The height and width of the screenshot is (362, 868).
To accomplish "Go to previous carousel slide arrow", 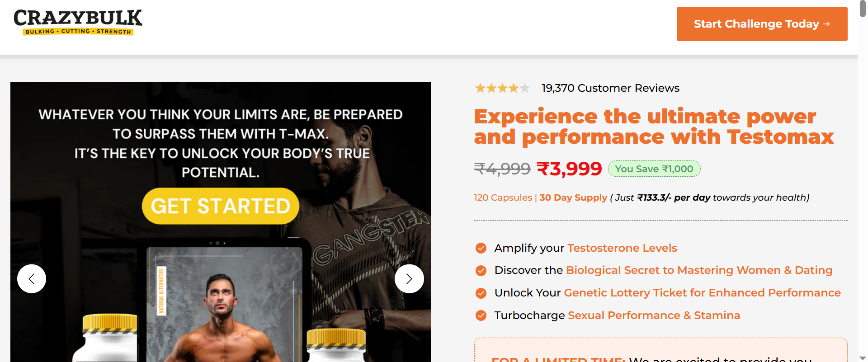I will (x=32, y=279).
